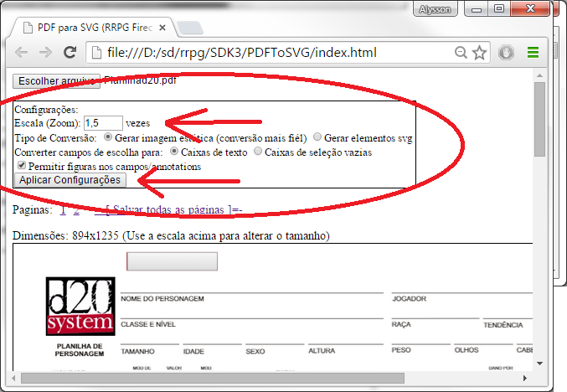567x392 pixels.
Task: Select 'Gerar elementos svg' radio button
Action: click(x=317, y=137)
